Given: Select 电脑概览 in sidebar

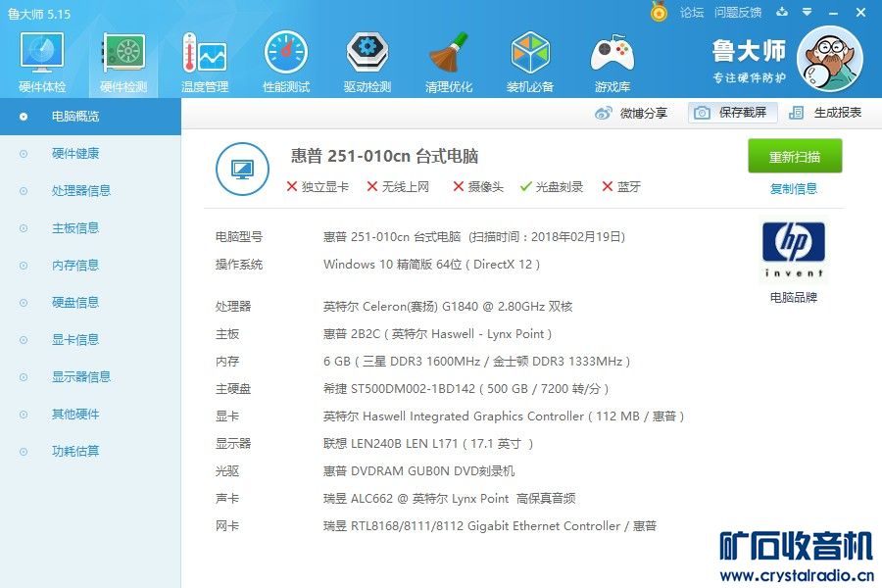Looking at the screenshot, I should pyautogui.click(x=90, y=117).
